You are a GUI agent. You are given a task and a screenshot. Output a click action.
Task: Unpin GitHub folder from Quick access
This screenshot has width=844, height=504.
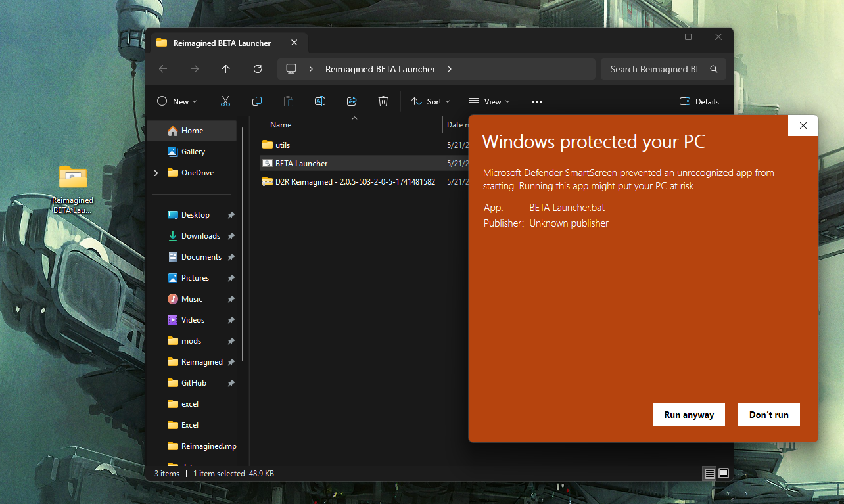coord(231,383)
